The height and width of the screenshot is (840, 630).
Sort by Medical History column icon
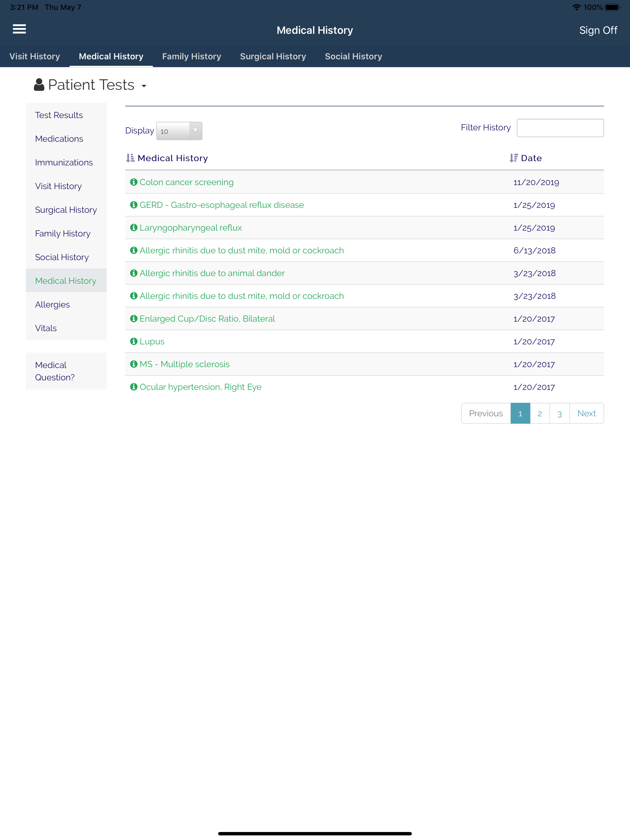130,158
